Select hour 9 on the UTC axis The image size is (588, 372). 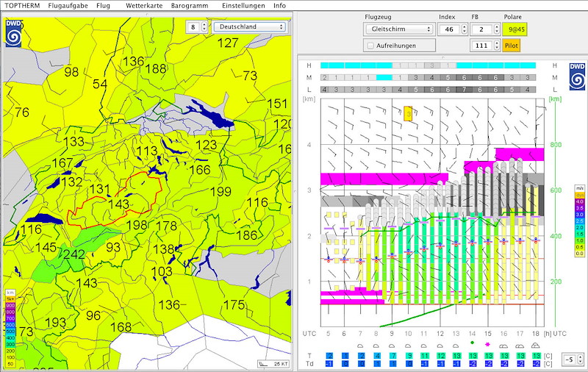click(392, 333)
